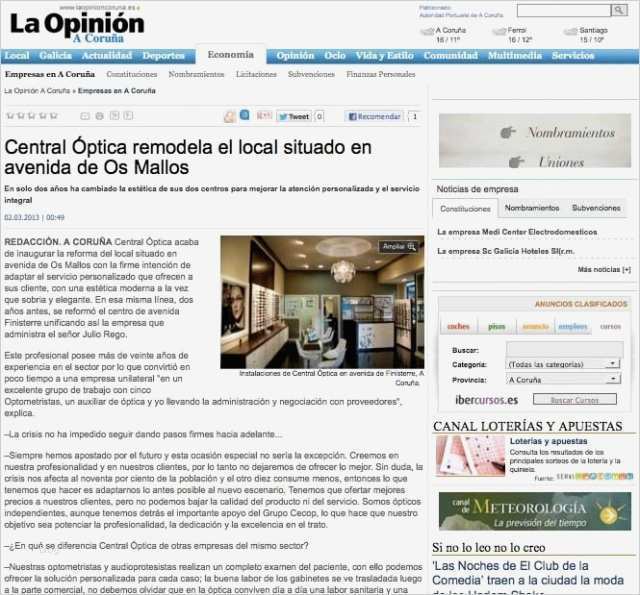
Task: Select coches classifieds tab
Action: point(458,326)
